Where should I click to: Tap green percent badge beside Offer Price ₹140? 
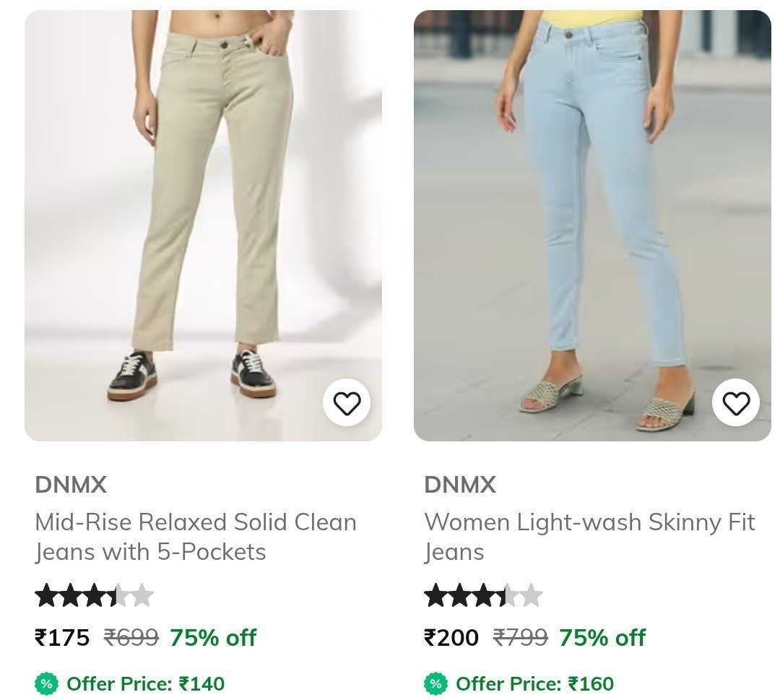coord(46,683)
